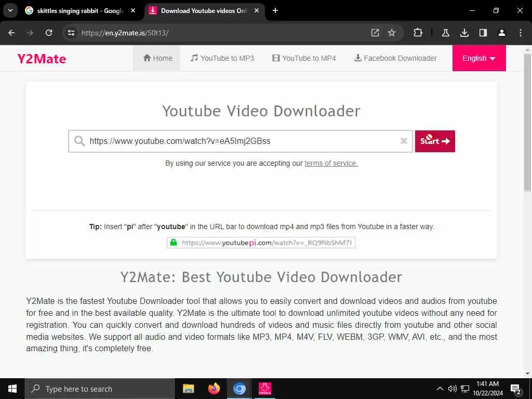This screenshot has height=399, width=532.
Task: Click the youtubepi example URL image
Action: pos(261,243)
